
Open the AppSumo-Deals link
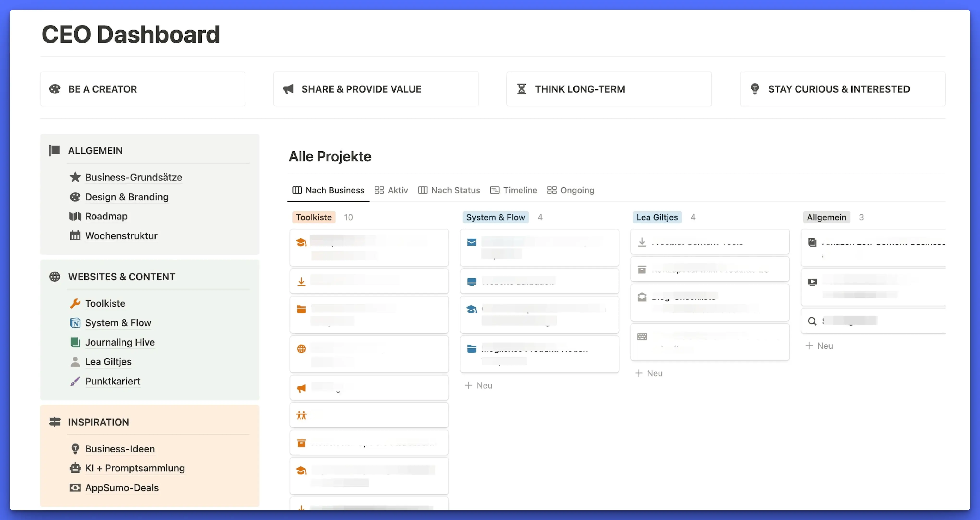[122, 488]
